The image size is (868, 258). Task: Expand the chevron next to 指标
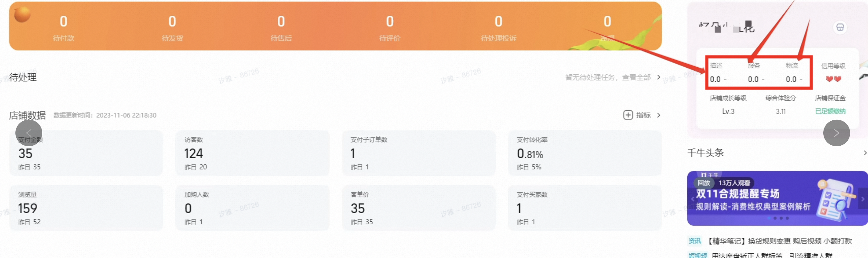coord(658,115)
